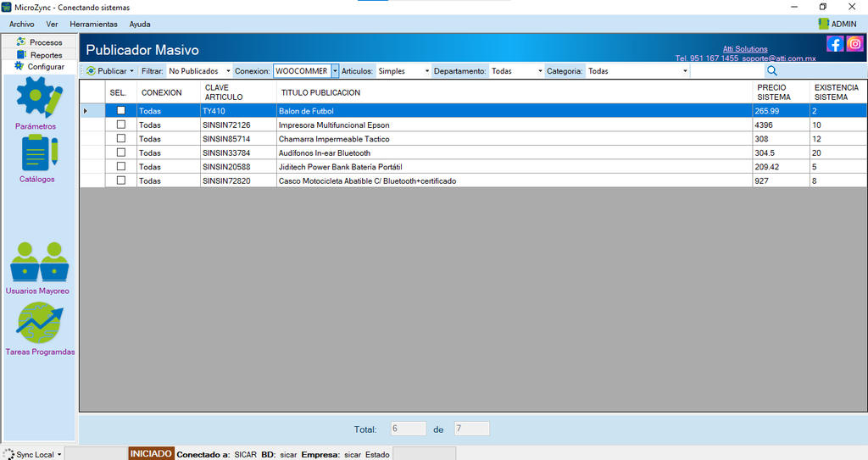Click the Sync Local spinner icon
This screenshot has width=868, height=460.
click(x=8, y=454)
